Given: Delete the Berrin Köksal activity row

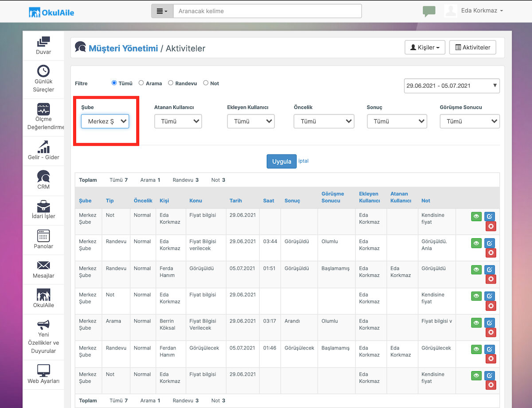Looking at the screenshot, I should pos(491,332).
